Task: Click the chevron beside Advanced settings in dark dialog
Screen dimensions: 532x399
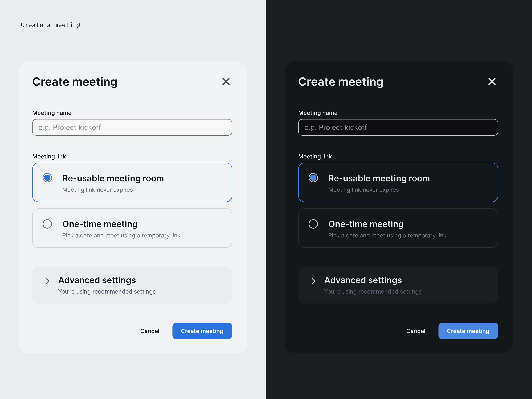Action: (313, 281)
